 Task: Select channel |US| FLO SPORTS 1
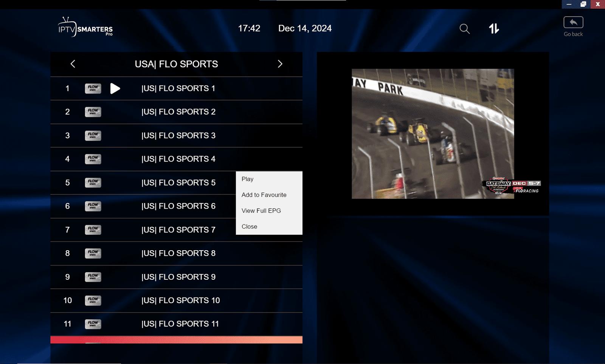[176, 88]
